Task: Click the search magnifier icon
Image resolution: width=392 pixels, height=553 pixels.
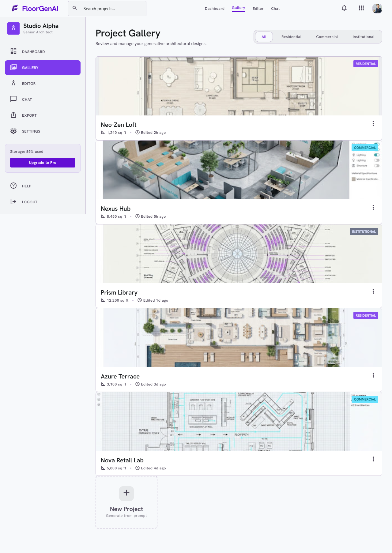Action: [x=75, y=8]
